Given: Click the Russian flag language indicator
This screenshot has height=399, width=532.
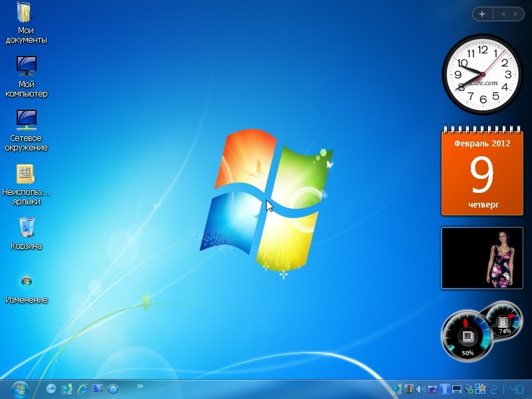Looking at the screenshot, I should (432, 389).
